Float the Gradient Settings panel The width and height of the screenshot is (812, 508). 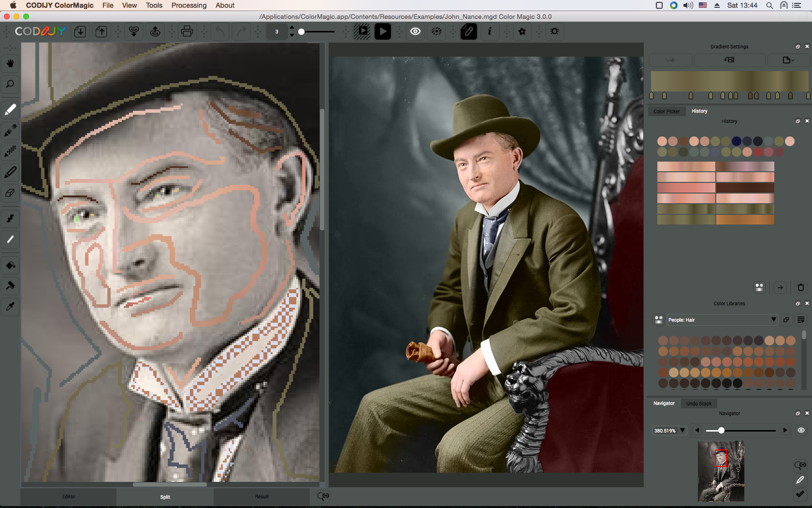[x=798, y=47]
